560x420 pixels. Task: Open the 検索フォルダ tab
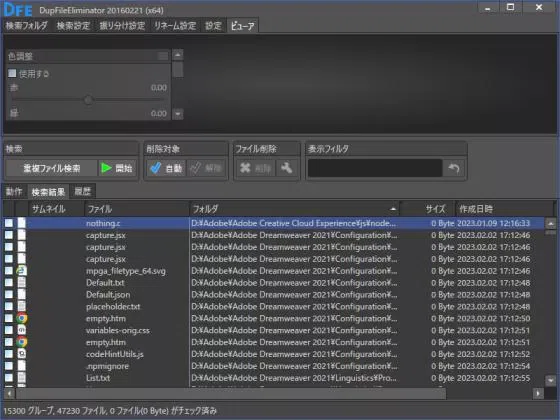27,26
